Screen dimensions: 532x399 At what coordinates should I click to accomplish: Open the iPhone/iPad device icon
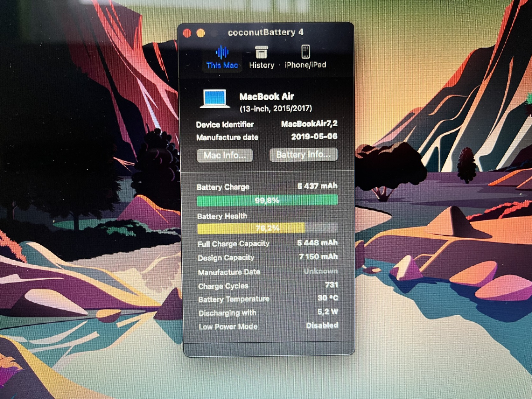tap(305, 52)
